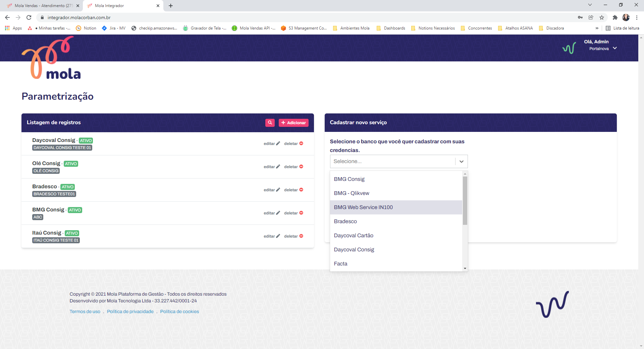
Task: Open the browser extensions puzzle icon
Action: click(x=615, y=17)
